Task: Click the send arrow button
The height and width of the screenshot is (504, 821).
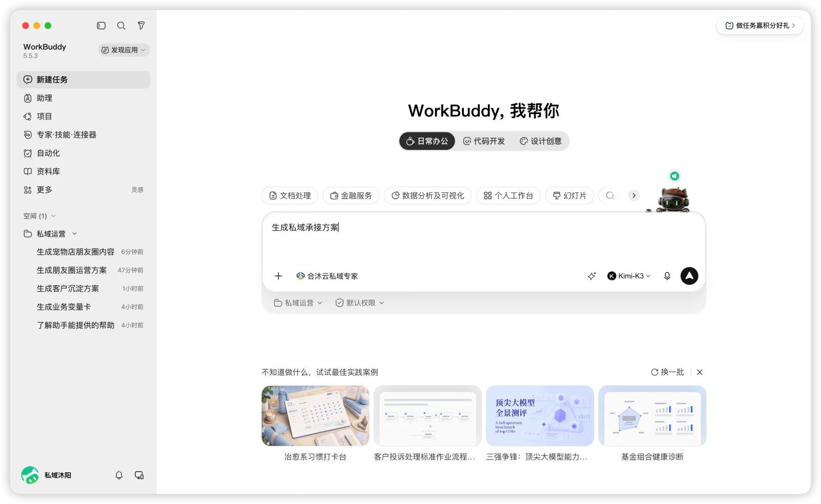Action: pos(689,276)
